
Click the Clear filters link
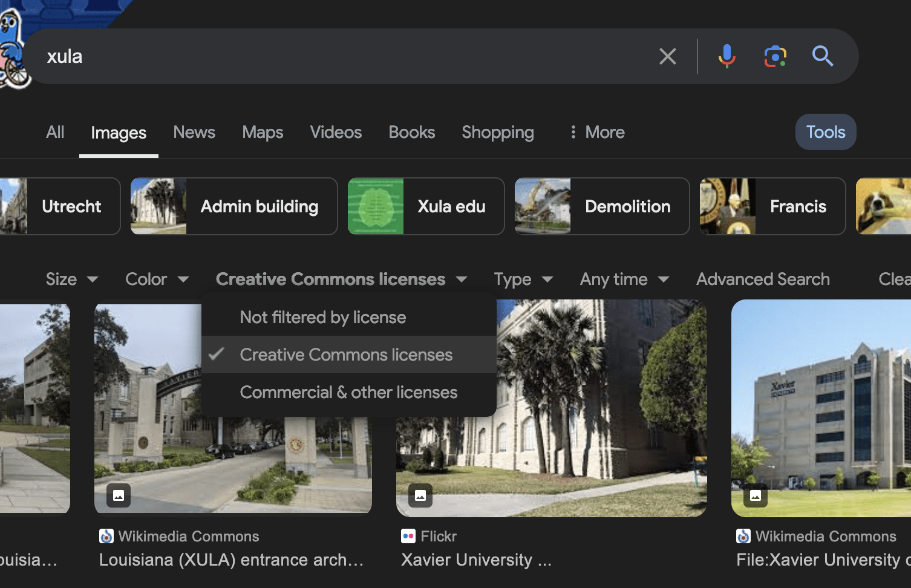pyautogui.click(x=895, y=279)
